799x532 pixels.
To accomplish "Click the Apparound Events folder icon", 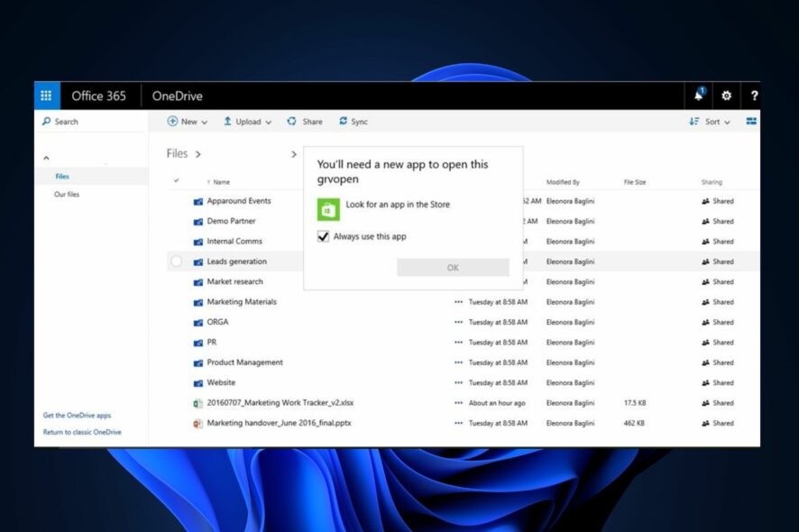I will pyautogui.click(x=198, y=201).
